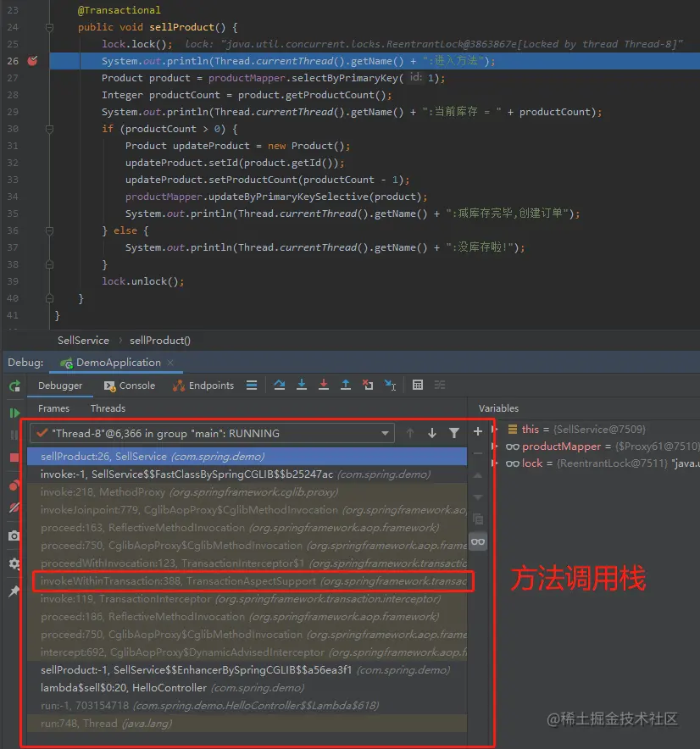Open the Thread-8 thread selector dropdown

coord(212,433)
